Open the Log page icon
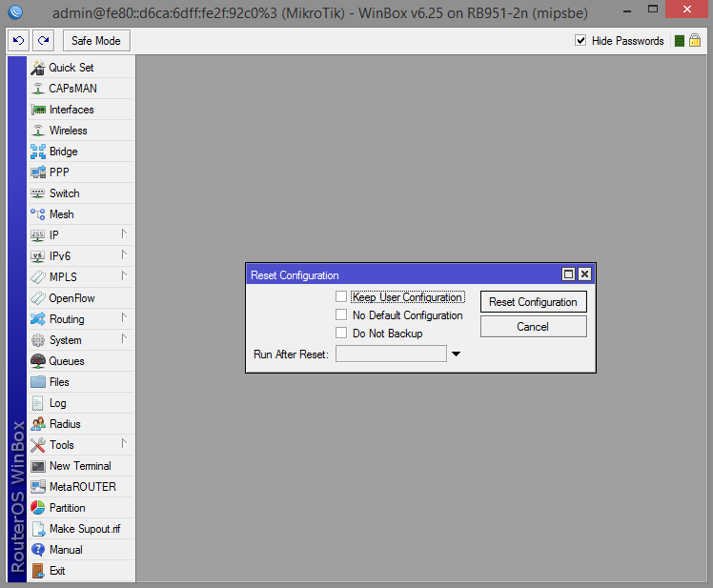The height and width of the screenshot is (588, 713). [x=38, y=403]
